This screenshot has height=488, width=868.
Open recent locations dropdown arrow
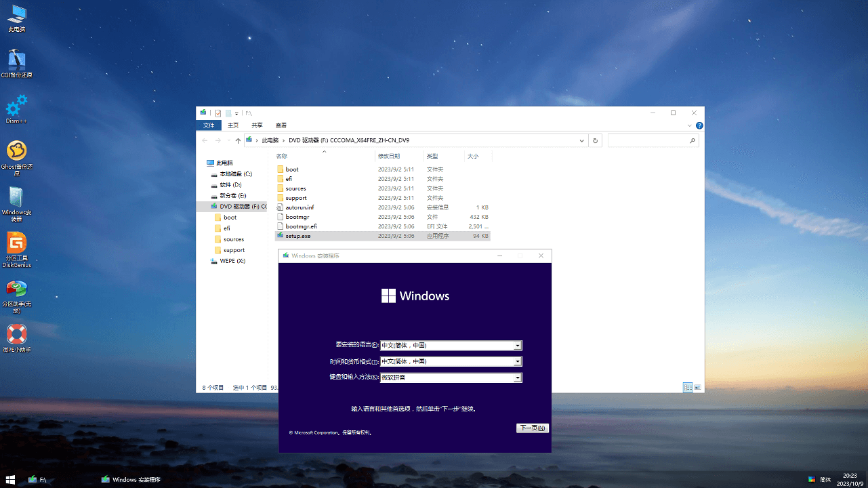(x=228, y=140)
